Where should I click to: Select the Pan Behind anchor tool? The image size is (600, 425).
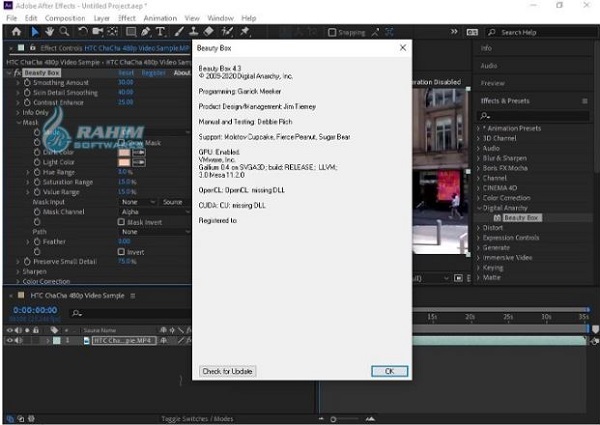click(112, 32)
